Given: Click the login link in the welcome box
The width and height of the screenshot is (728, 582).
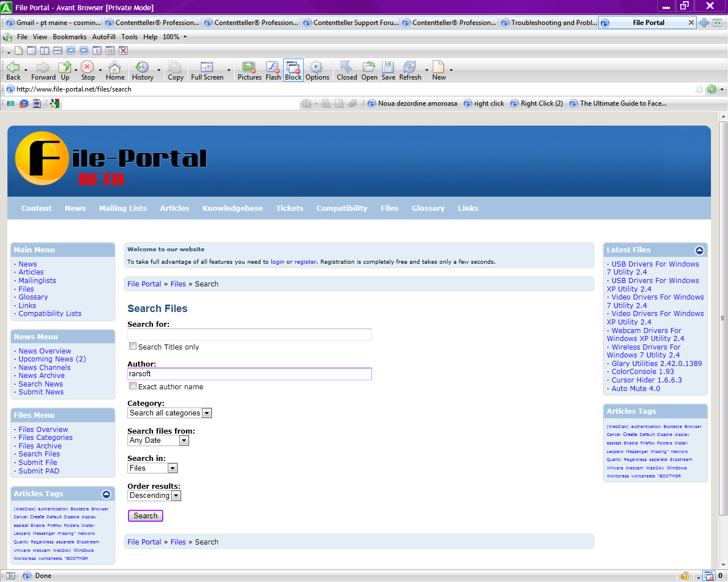Looking at the screenshot, I should click(278, 262).
